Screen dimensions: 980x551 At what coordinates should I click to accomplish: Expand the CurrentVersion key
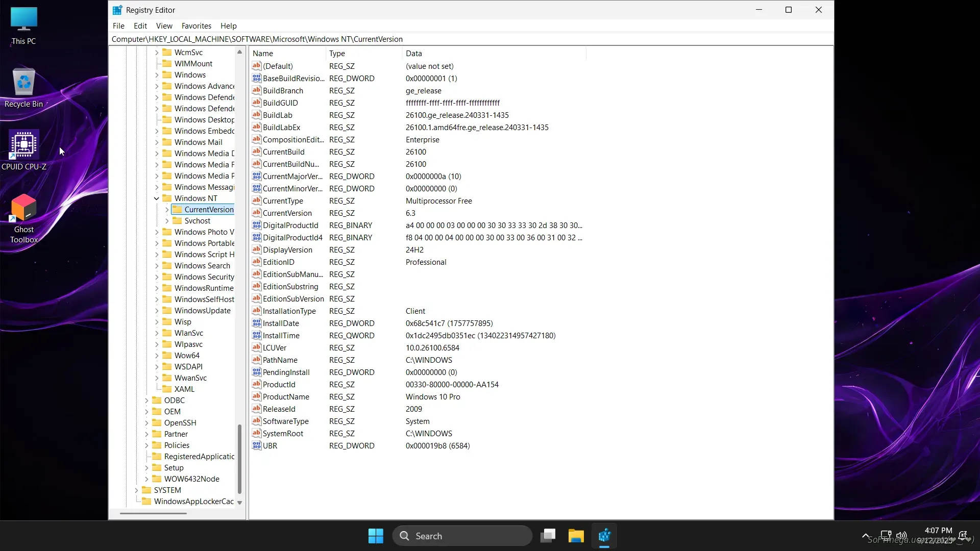pyautogui.click(x=167, y=210)
